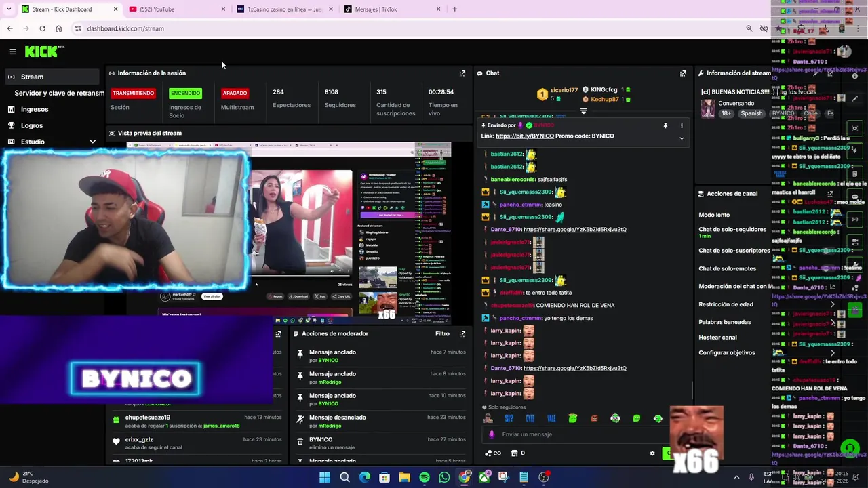Open Palabras baneadas arrow

point(832,322)
